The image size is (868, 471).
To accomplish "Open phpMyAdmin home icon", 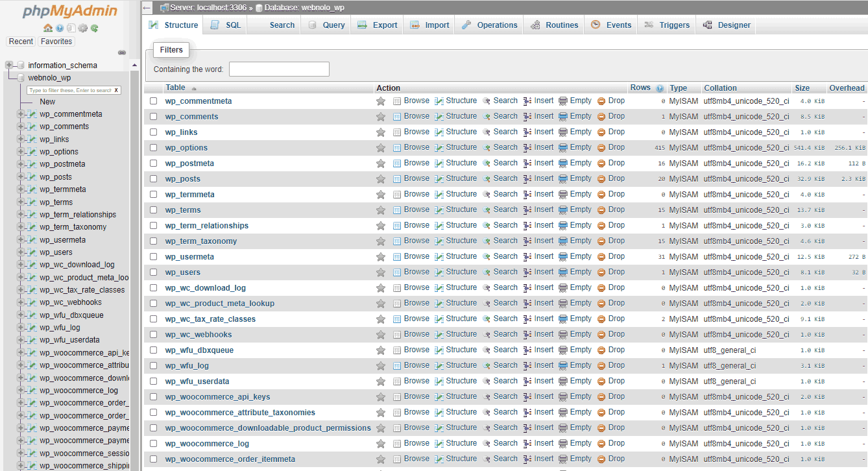I will click(x=48, y=28).
